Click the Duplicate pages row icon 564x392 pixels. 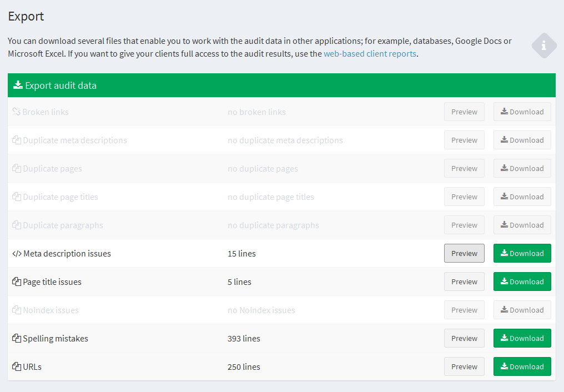click(x=16, y=168)
